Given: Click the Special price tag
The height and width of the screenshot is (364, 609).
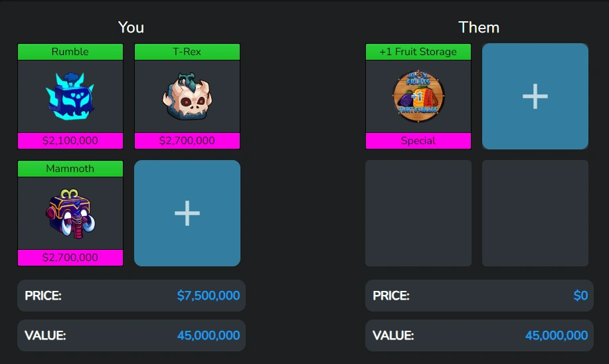Looking at the screenshot, I should (418, 141).
